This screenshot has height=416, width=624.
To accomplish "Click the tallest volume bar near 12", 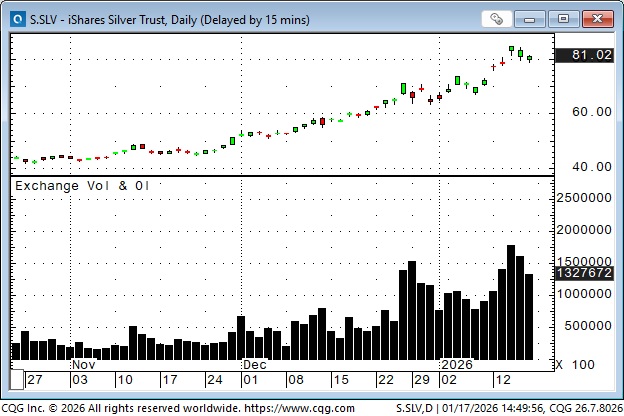I will point(510,302).
